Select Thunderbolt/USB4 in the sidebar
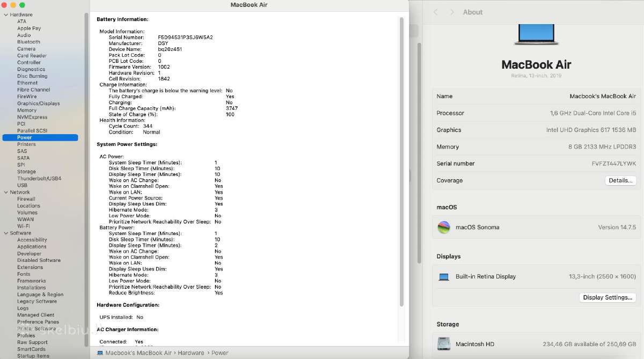The height and width of the screenshot is (359, 644). 39,178
